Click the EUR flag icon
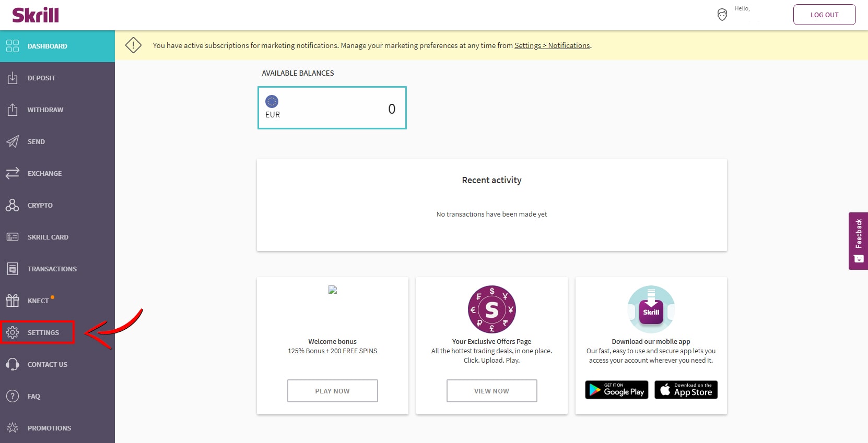Image resolution: width=868 pixels, height=443 pixels. [272, 101]
